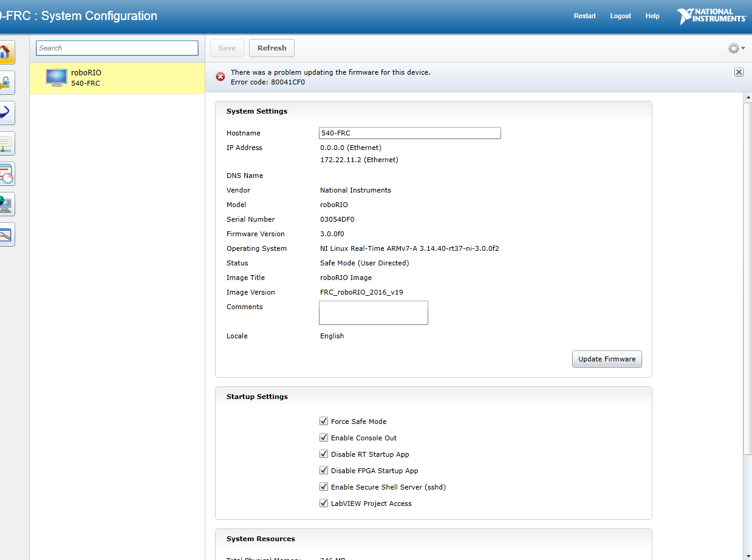Select the vendor value National Instruments
The height and width of the screenshot is (560, 752).
pyautogui.click(x=355, y=190)
